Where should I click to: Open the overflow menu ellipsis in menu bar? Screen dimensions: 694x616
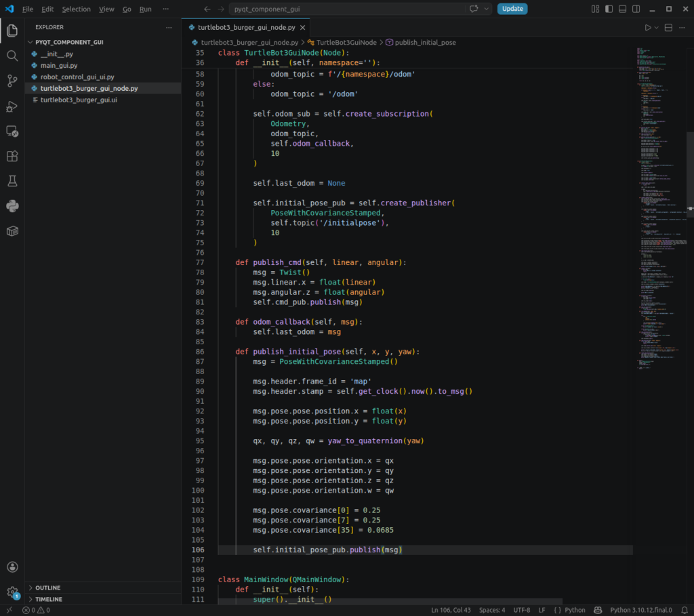[165, 9]
